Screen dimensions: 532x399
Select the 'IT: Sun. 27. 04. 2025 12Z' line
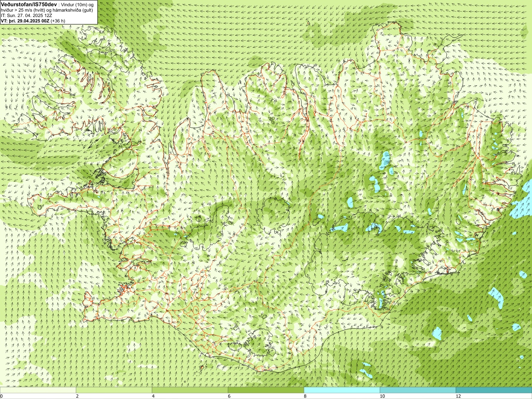pos(27,15)
